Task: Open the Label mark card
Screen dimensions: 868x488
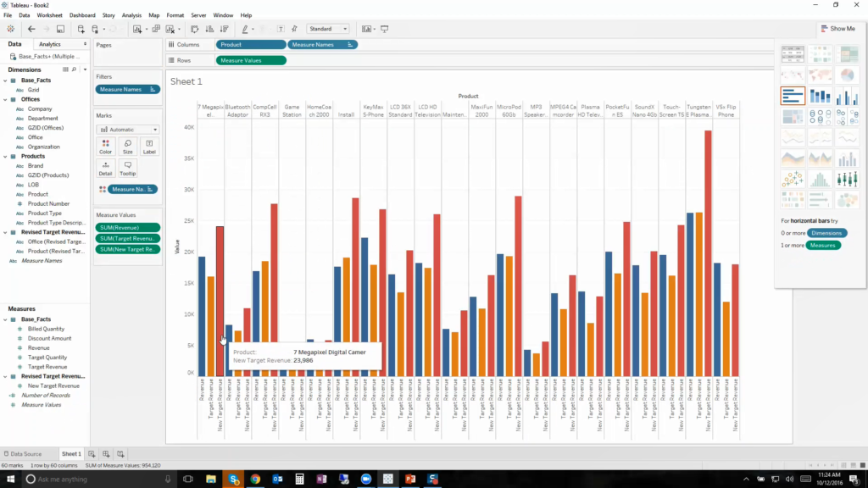Action: point(149,147)
